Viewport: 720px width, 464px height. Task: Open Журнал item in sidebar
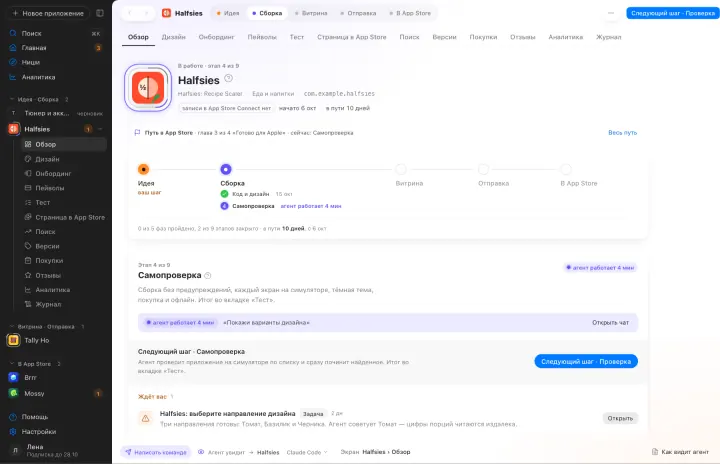pos(63,304)
